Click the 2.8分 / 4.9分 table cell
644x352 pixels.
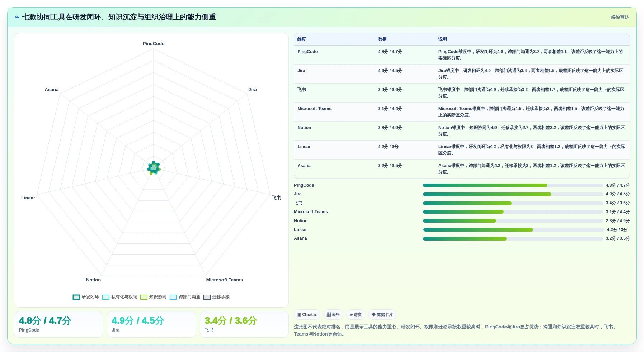390,128
